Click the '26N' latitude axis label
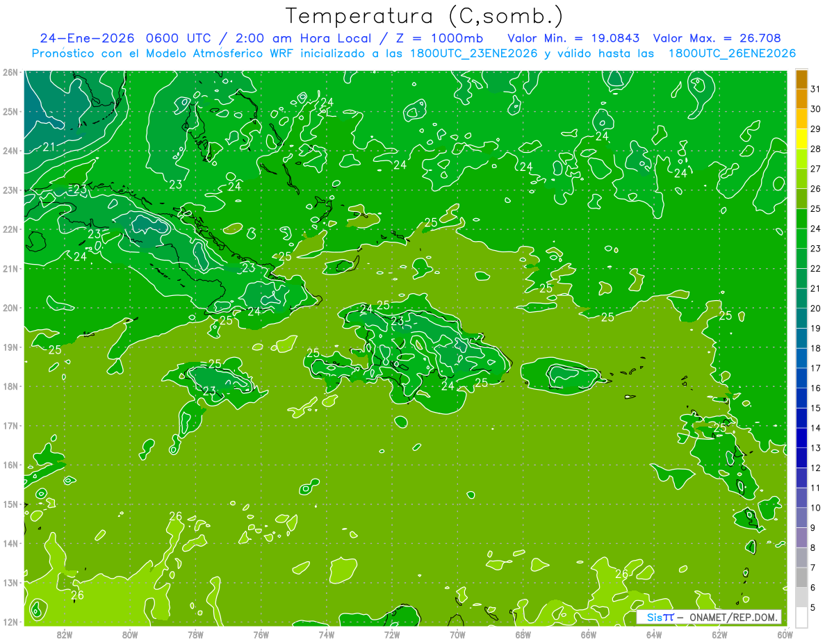This screenshot has height=644, width=834. coord(10,72)
